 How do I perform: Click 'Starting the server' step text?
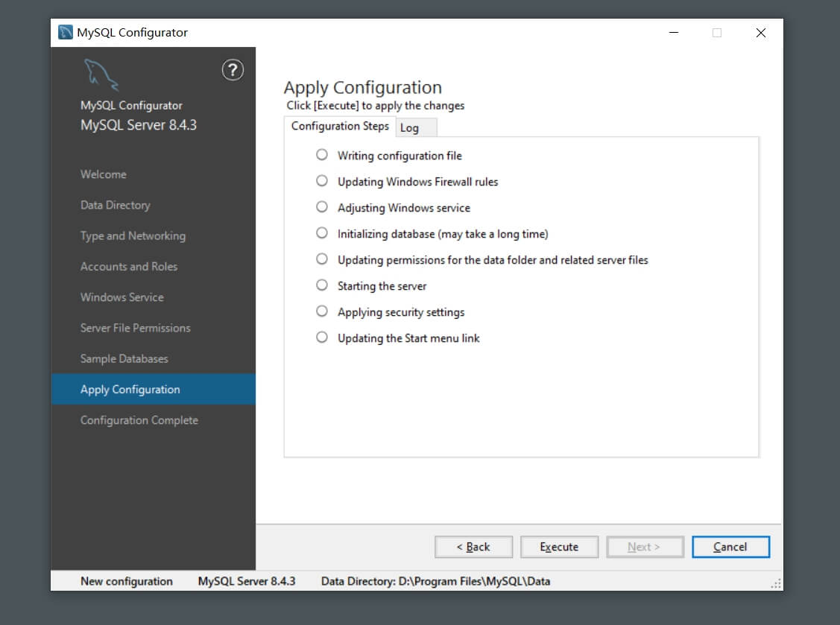click(382, 286)
